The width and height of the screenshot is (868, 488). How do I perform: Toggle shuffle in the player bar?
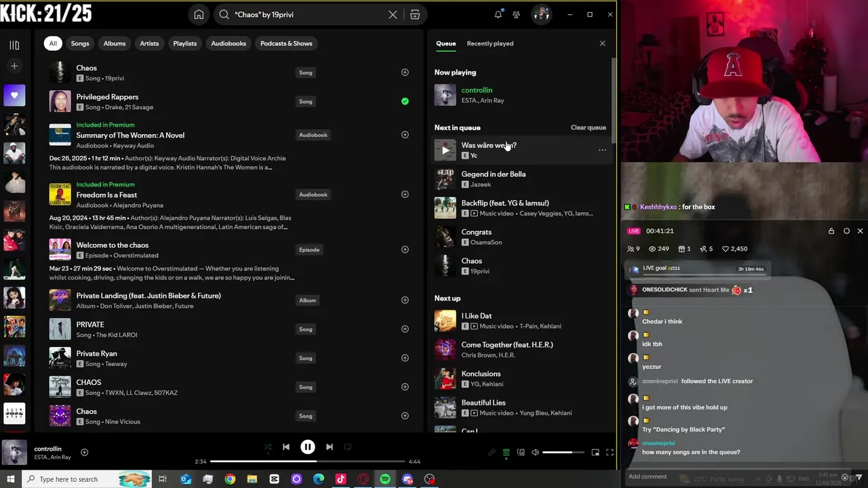pos(267,447)
